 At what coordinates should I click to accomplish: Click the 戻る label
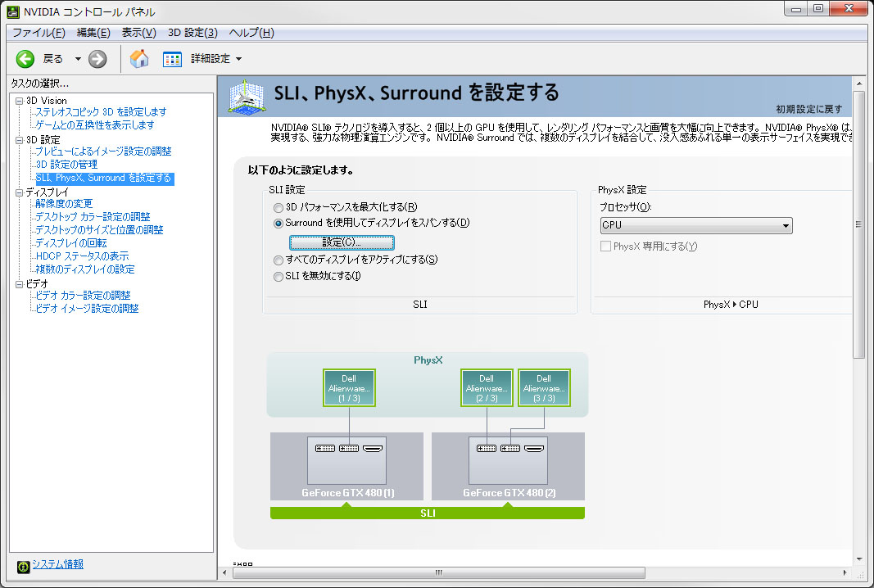pos(53,58)
